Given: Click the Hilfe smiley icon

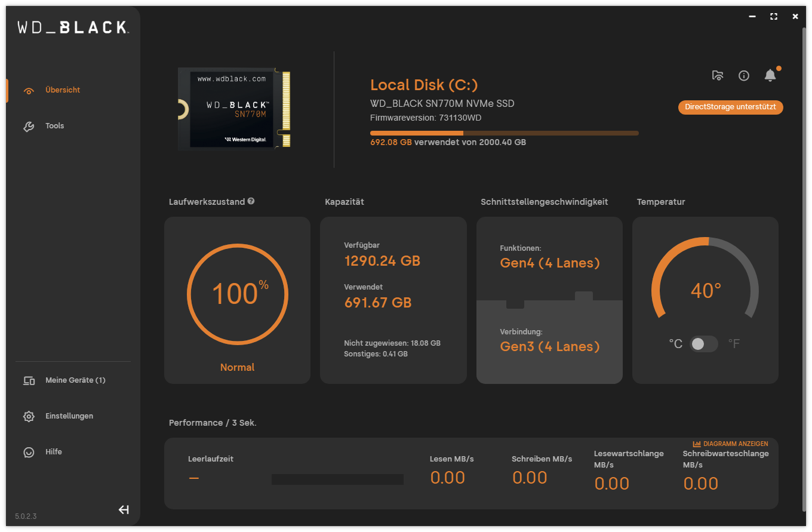Looking at the screenshot, I should pyautogui.click(x=29, y=452).
